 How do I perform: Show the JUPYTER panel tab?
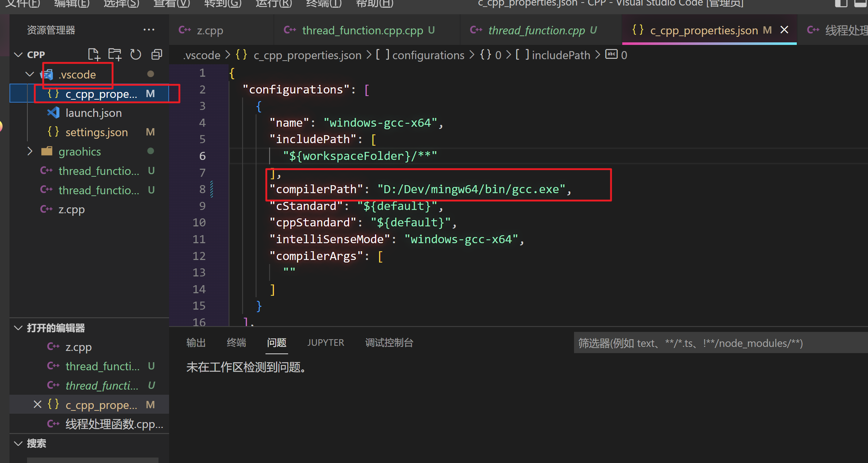325,343
